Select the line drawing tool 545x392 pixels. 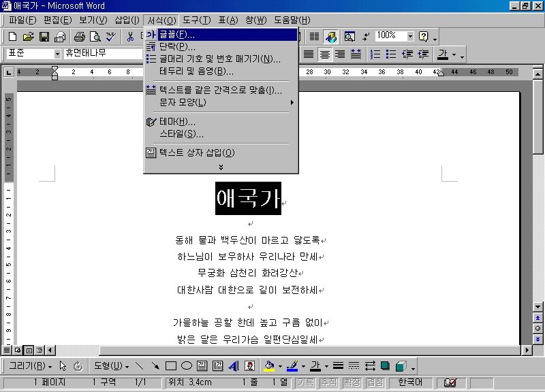coord(140,365)
